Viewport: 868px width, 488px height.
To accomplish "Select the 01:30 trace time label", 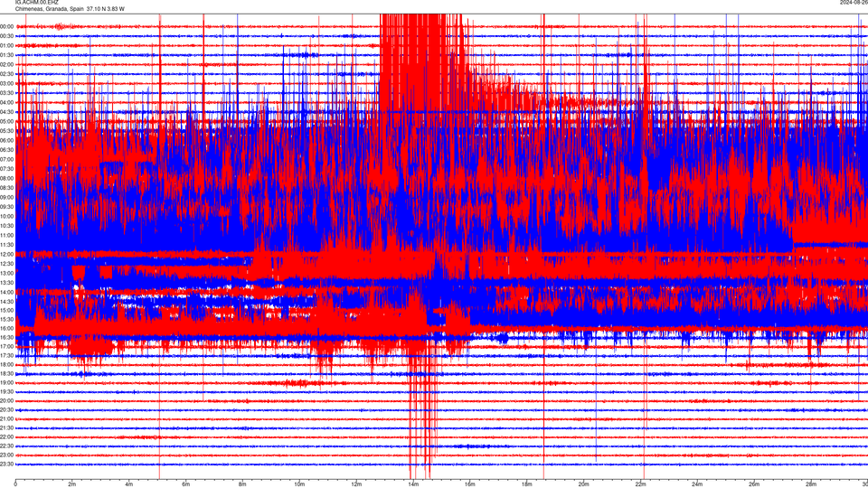I will click(6, 55).
